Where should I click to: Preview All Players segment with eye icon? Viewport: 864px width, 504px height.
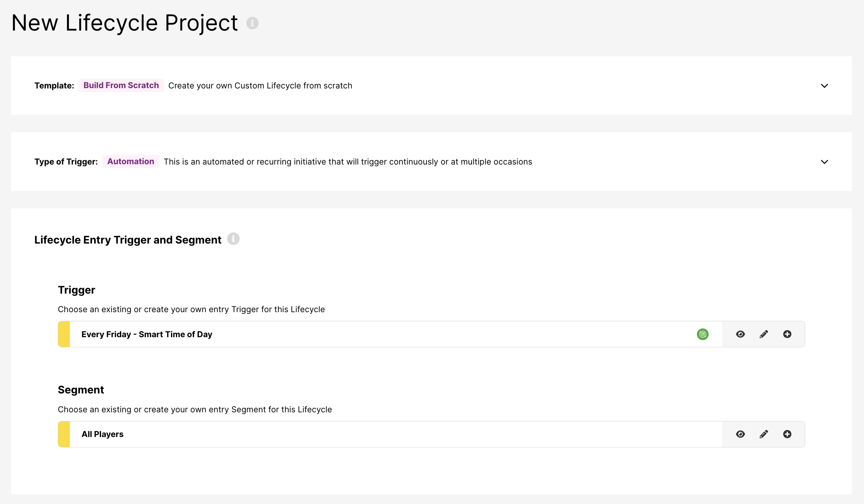740,434
